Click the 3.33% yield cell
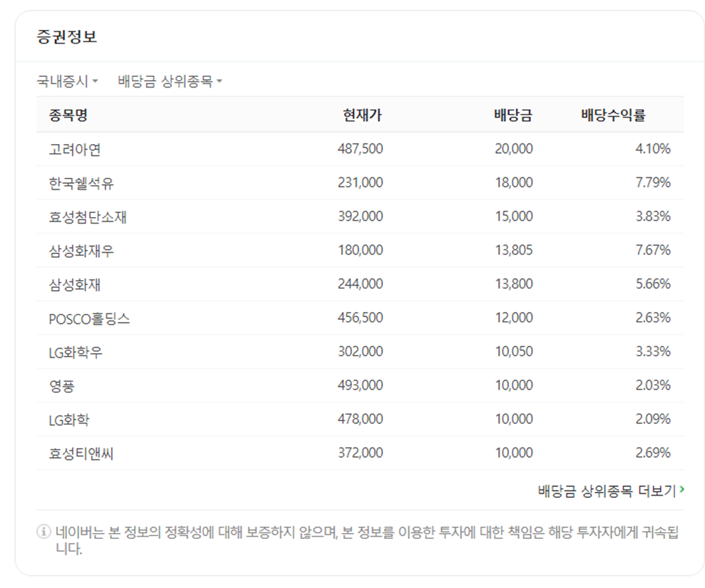705x588 pixels. click(653, 351)
